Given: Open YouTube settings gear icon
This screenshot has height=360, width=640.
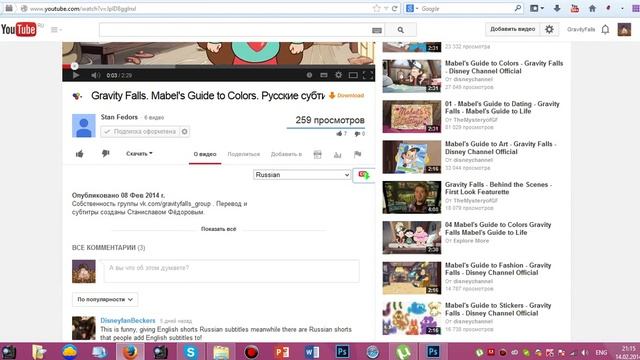Looking at the screenshot, I should [x=549, y=29].
